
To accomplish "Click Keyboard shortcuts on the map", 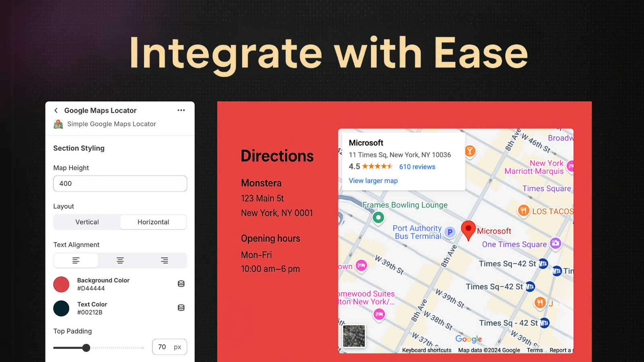I will pos(427,350).
